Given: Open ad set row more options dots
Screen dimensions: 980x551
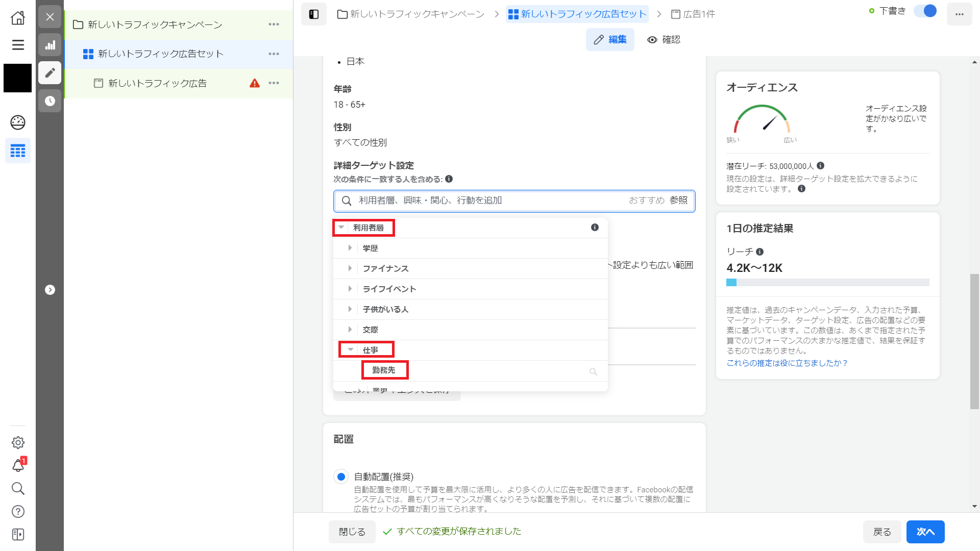Looking at the screenshot, I should (274, 54).
